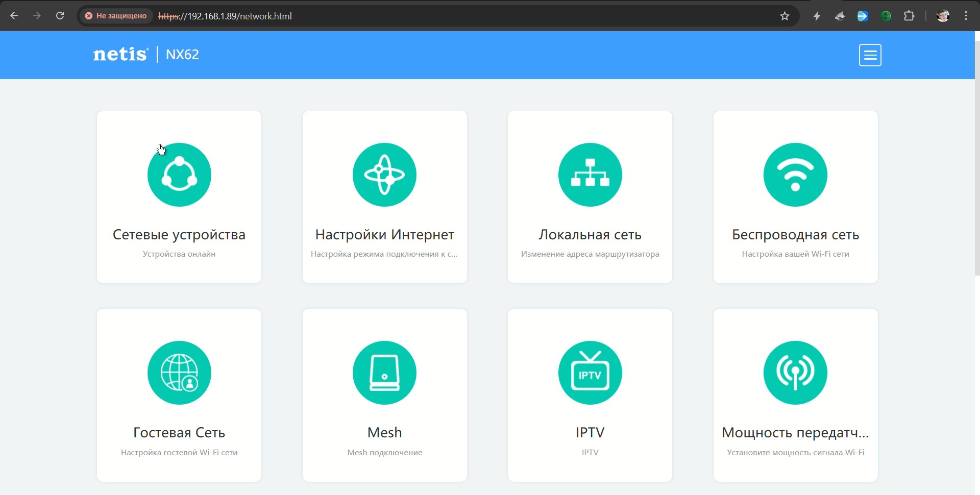Select the Беспроводная сеть Wi-Fi icon
This screenshot has height=495, width=980.
(795, 175)
